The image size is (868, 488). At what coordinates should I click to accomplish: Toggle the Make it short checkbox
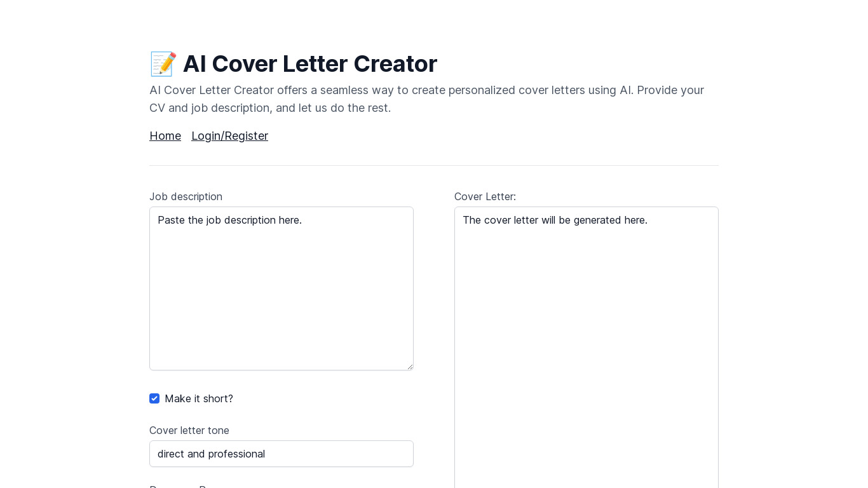point(154,398)
